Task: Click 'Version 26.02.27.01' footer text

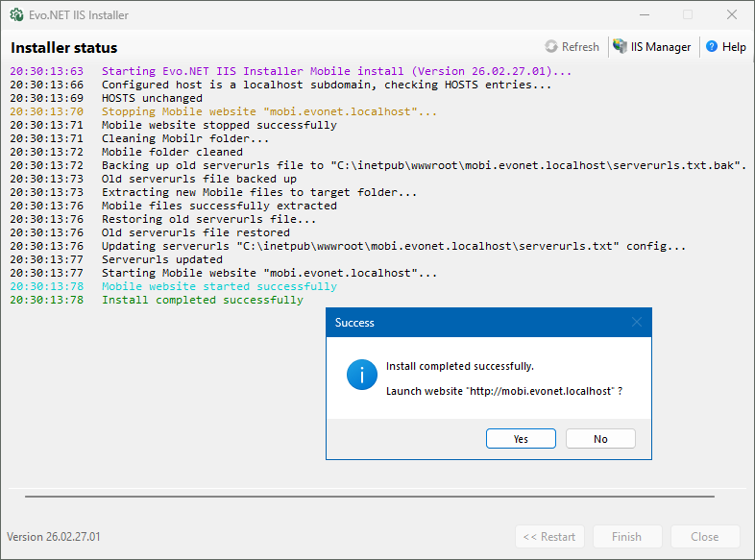Action: (54, 537)
